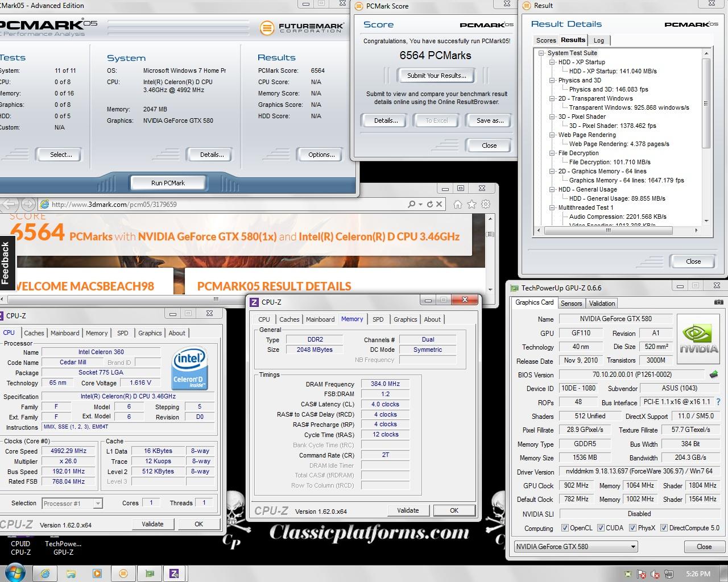Click the Bus Interface question mark in GPU-Z
Screen dimensions: 728x582
[x=718, y=402]
